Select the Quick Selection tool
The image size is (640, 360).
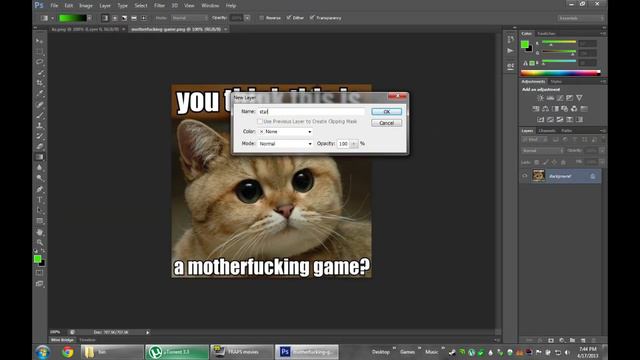pos(39,73)
